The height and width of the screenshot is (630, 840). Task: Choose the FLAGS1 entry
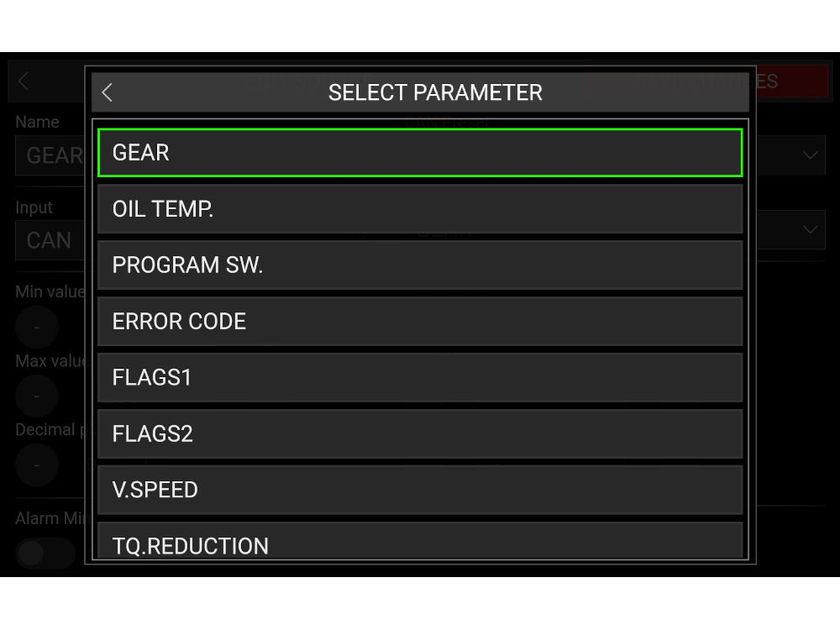[420, 378]
